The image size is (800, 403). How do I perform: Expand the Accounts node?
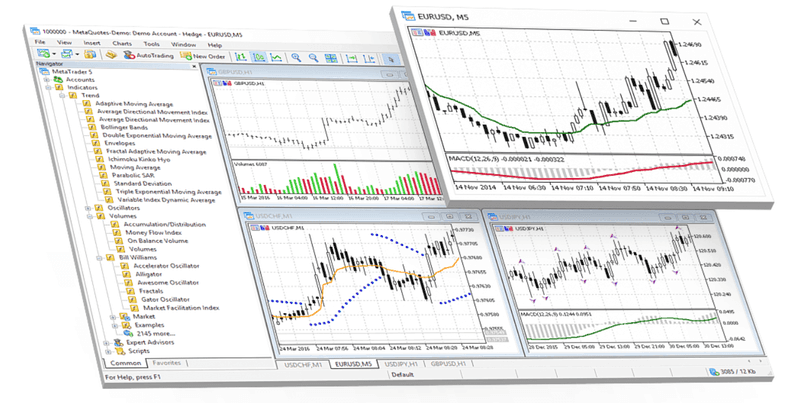[x=46, y=80]
